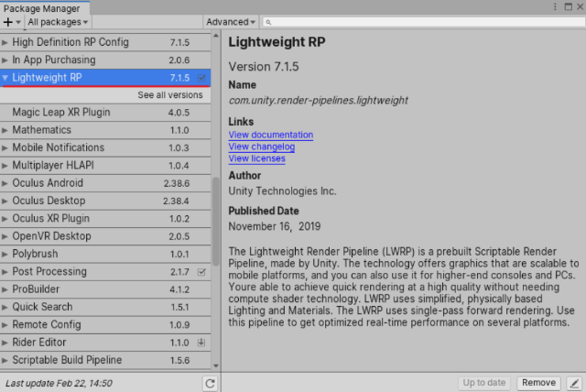Expand Oculus XR Plugin versions
586x392 pixels.
point(5,218)
